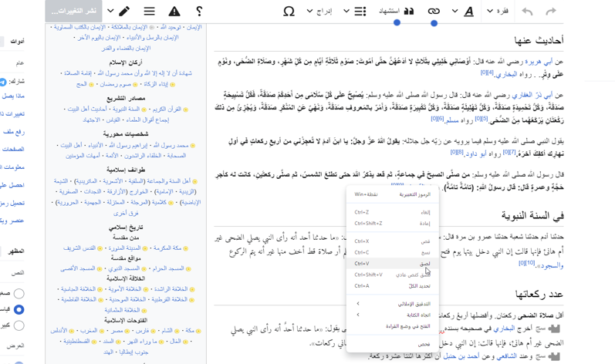Screen dimensions: 615x364
Task: Click reference [10] after والسجود
Action: (x=530, y=263)
